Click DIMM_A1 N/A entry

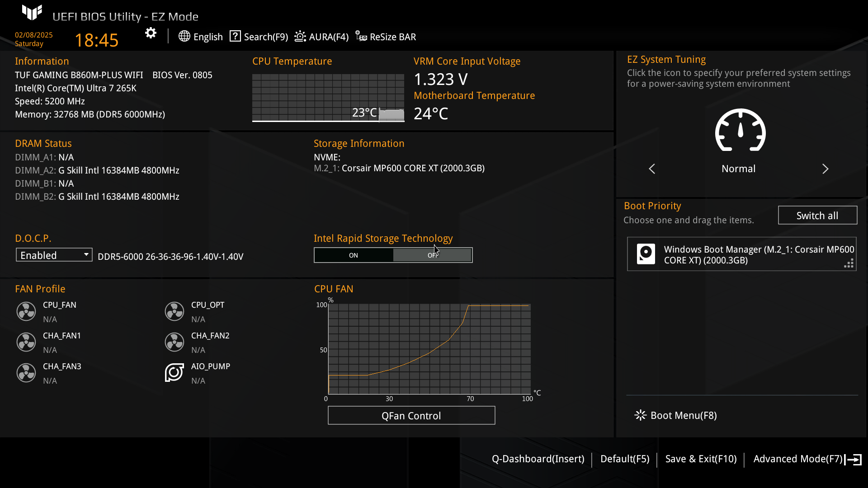click(44, 157)
